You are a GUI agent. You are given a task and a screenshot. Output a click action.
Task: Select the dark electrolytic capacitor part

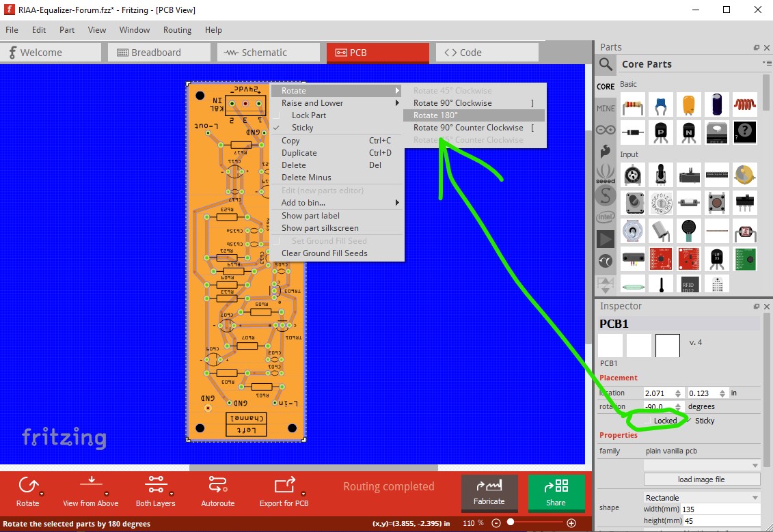pyautogui.click(x=717, y=105)
